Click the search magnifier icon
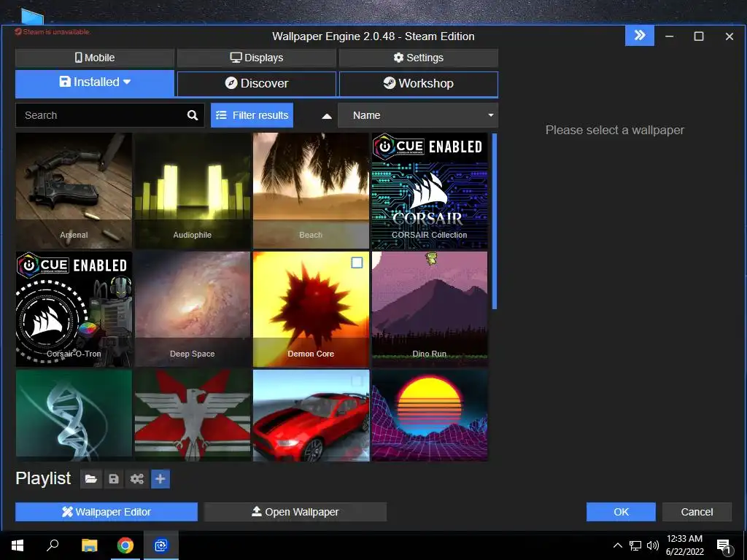This screenshot has width=747, height=560. tap(193, 115)
